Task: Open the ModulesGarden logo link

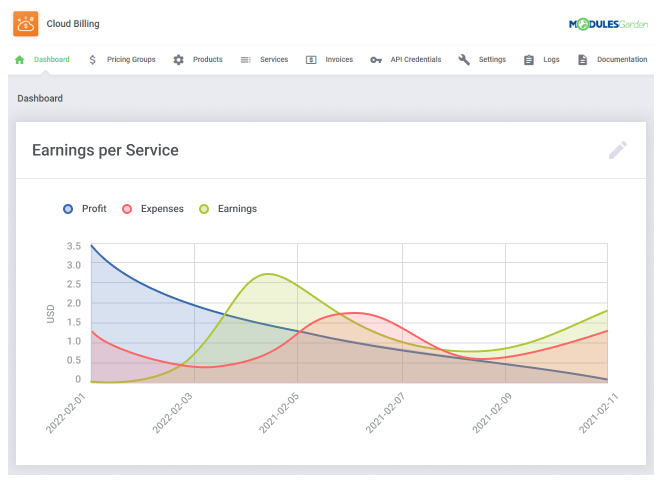Action: point(608,24)
